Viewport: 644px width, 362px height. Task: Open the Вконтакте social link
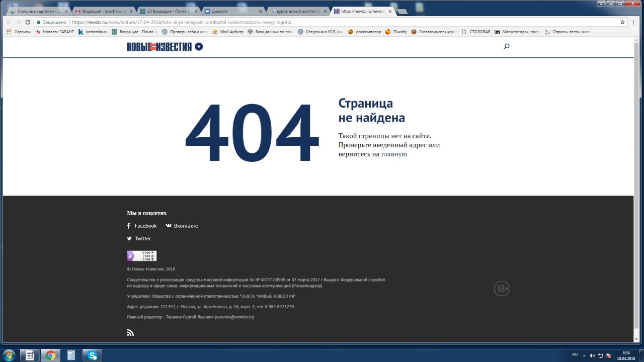pos(182,226)
